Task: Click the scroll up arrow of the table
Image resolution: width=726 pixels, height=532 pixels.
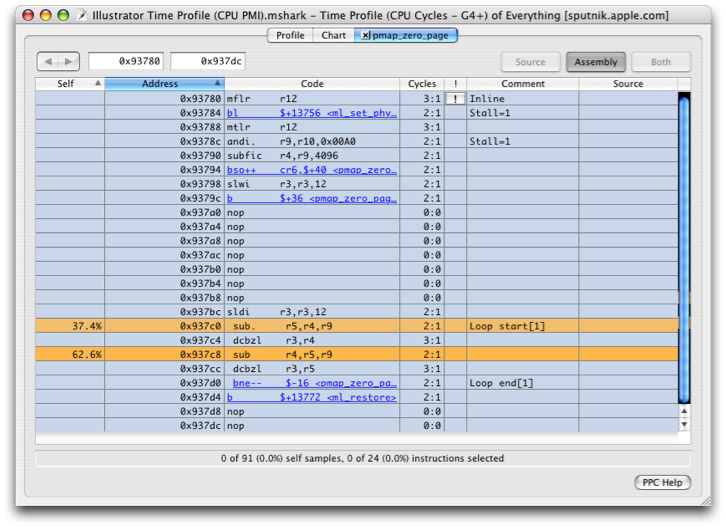Action: [684, 410]
